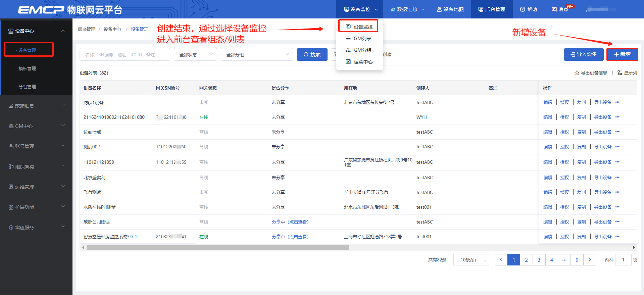644x295 pixels.
Task: Focus the name/SN search input field
Action: point(125,54)
